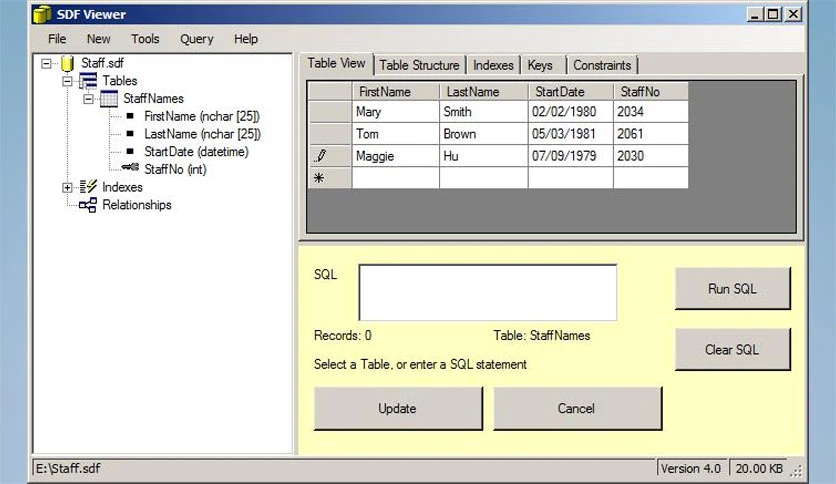
Task: Select the row header of Mary's row
Action: coord(330,111)
